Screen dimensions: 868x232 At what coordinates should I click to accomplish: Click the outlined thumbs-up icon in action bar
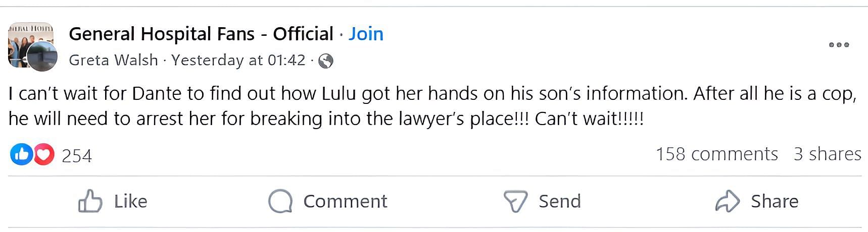pyautogui.click(x=90, y=201)
